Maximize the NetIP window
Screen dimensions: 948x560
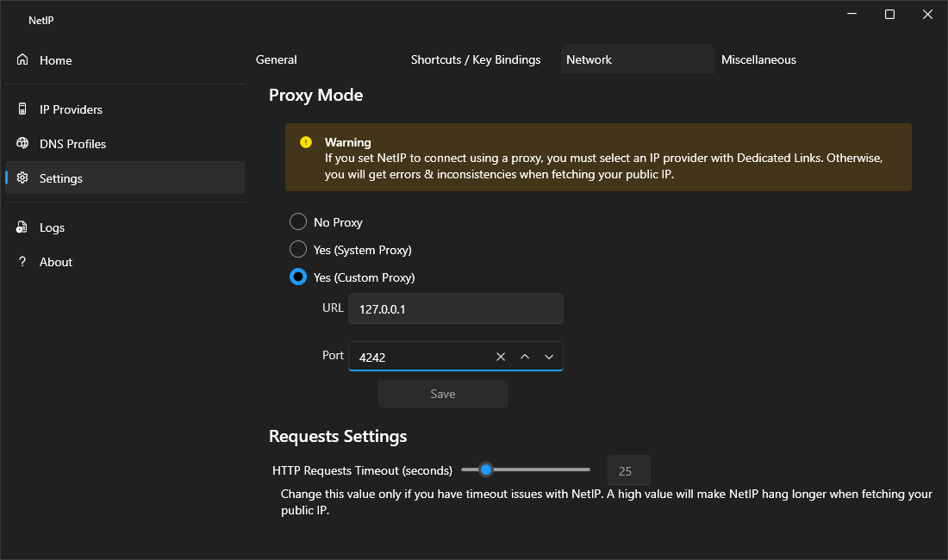(x=889, y=14)
